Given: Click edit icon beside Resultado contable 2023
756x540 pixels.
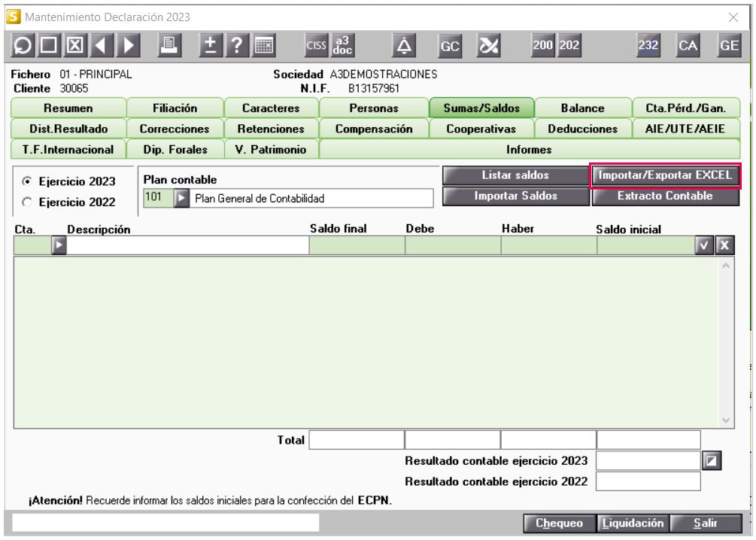Looking at the screenshot, I should [x=712, y=461].
